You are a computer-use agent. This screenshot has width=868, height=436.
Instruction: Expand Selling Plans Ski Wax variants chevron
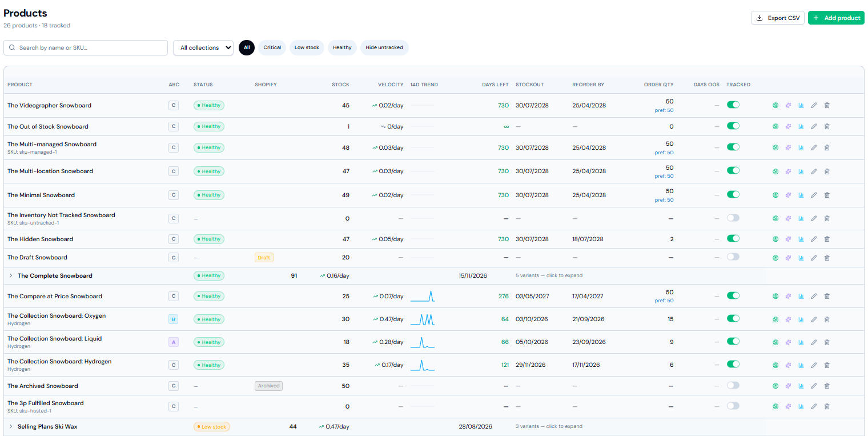coord(11,426)
